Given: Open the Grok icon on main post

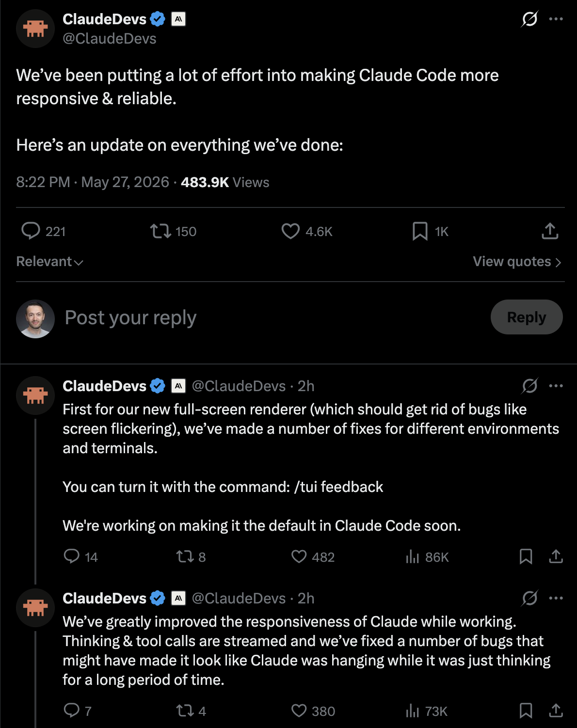Looking at the screenshot, I should pos(529,19).
